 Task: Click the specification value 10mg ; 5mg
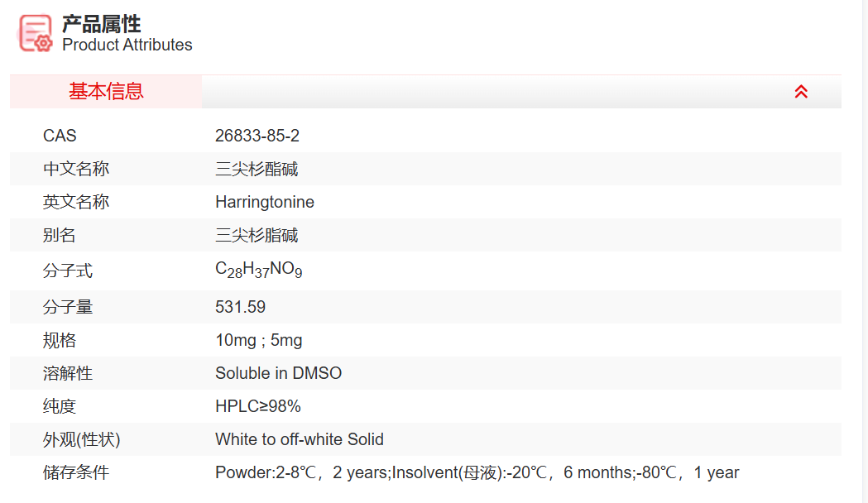[x=259, y=340]
